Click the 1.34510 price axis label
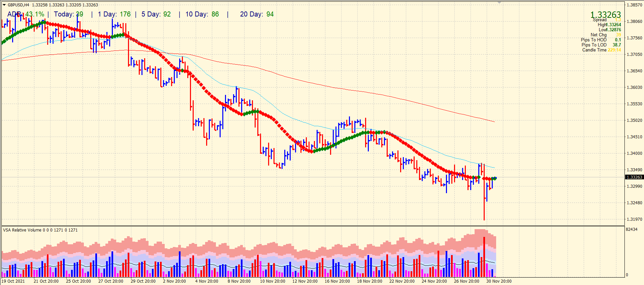Image resolution: width=644 pixels, height=285 pixels. 634,137
